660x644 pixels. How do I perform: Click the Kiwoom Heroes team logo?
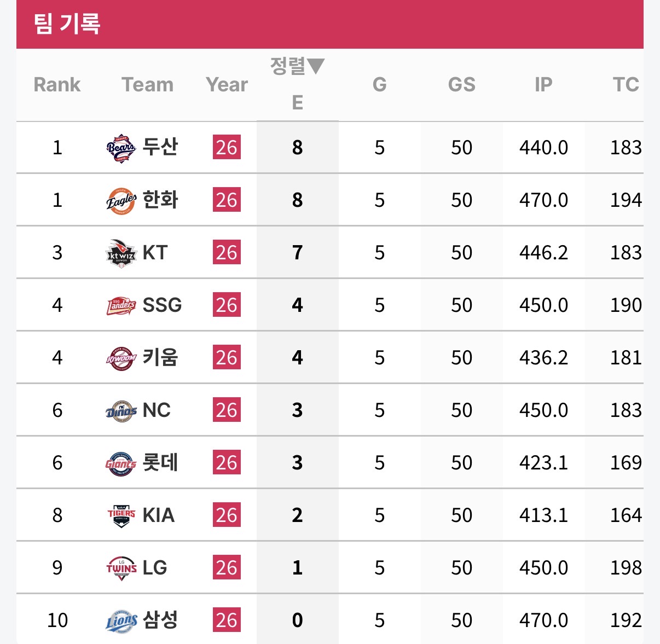tap(121, 358)
